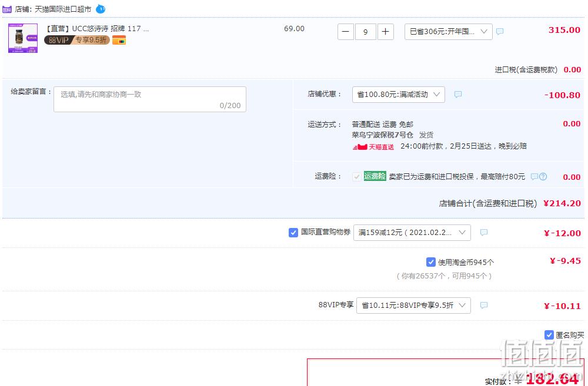Viewport: 588px width, 386px height.
Task: Toggle the 国际直营购物券 checkbox
Action: coord(293,233)
